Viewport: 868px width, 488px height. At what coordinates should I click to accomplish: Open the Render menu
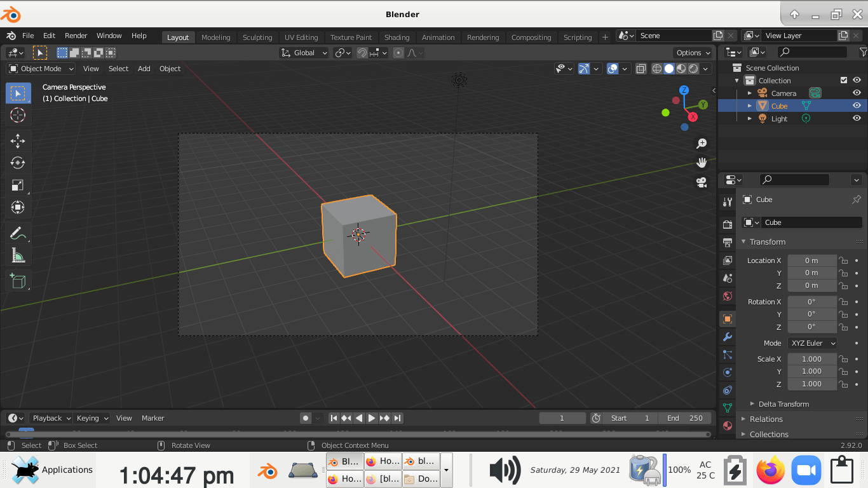[x=76, y=36]
